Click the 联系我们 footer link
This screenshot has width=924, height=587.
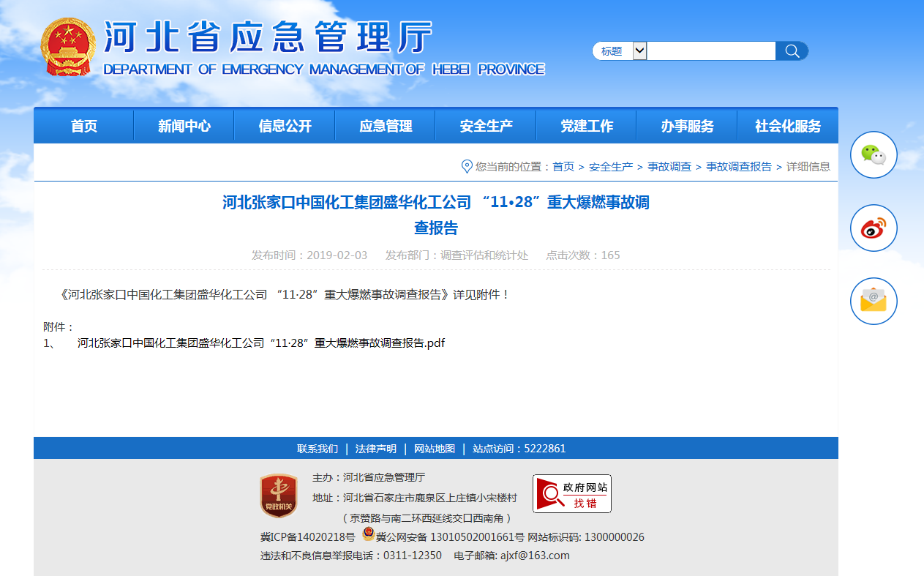click(x=318, y=449)
